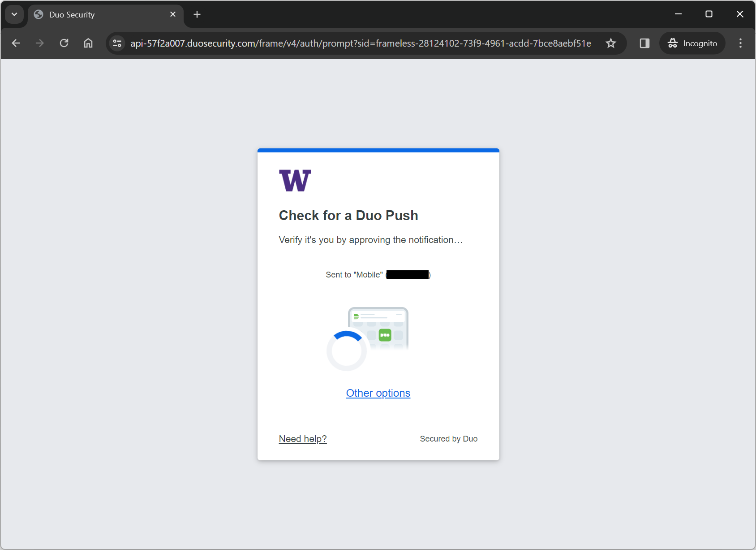
Task: Reload the Duo Security page
Action: pos(64,43)
